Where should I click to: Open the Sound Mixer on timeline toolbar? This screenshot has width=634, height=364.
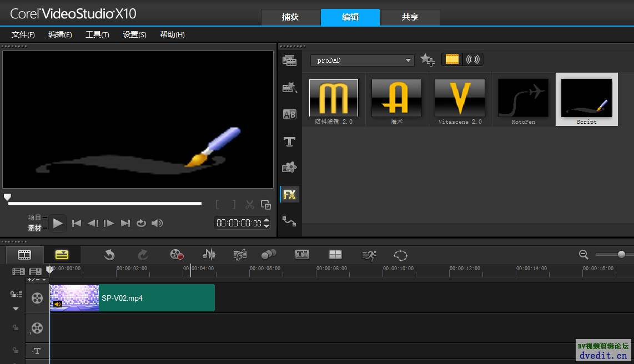[209, 255]
